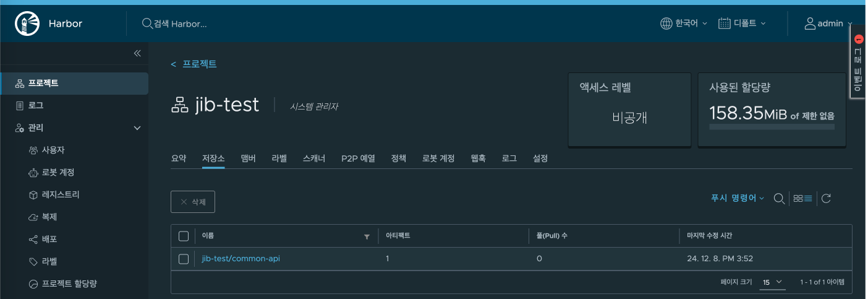This screenshot has height=299, width=868.
Task: Click the jib-test project hierarchy icon
Action: pyautogui.click(x=179, y=106)
